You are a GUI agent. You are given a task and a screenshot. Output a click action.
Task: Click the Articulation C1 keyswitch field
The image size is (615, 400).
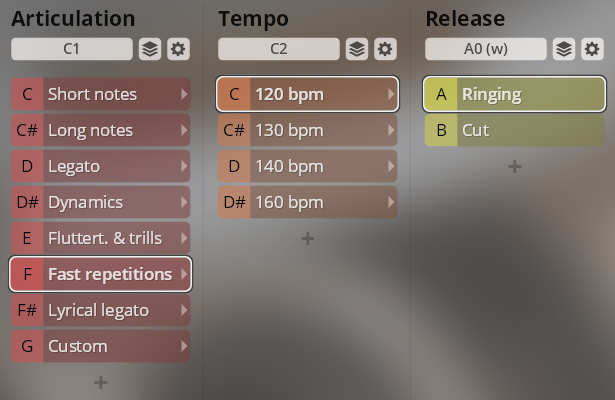[x=72, y=49]
